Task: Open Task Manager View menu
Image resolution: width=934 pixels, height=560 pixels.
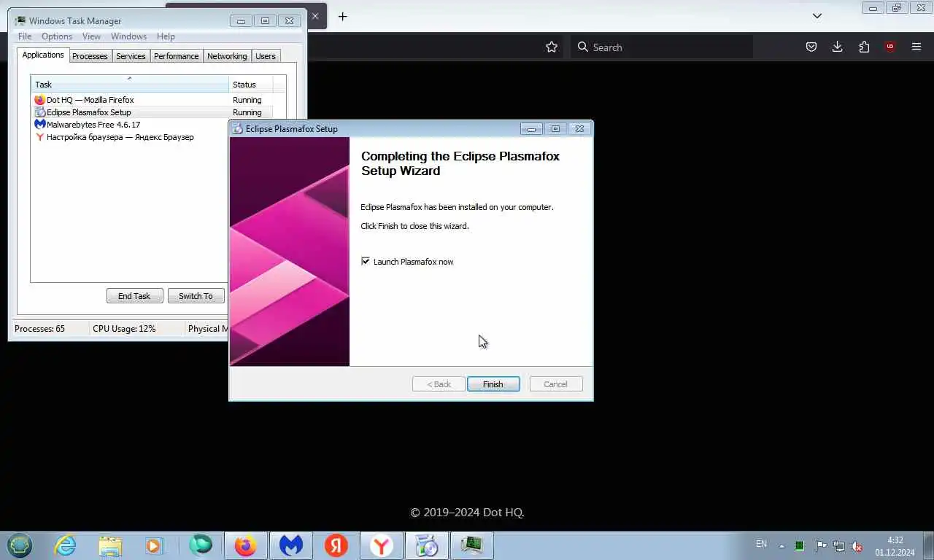Action: point(91,36)
